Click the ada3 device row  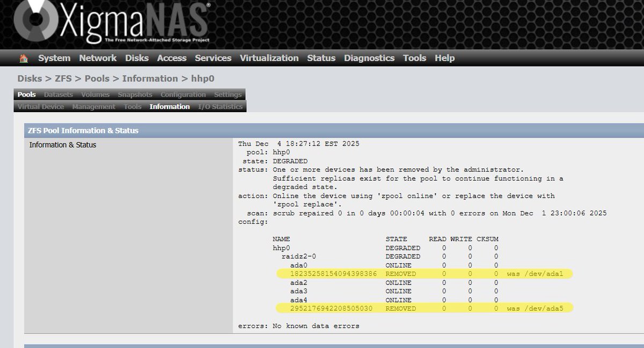point(394,291)
